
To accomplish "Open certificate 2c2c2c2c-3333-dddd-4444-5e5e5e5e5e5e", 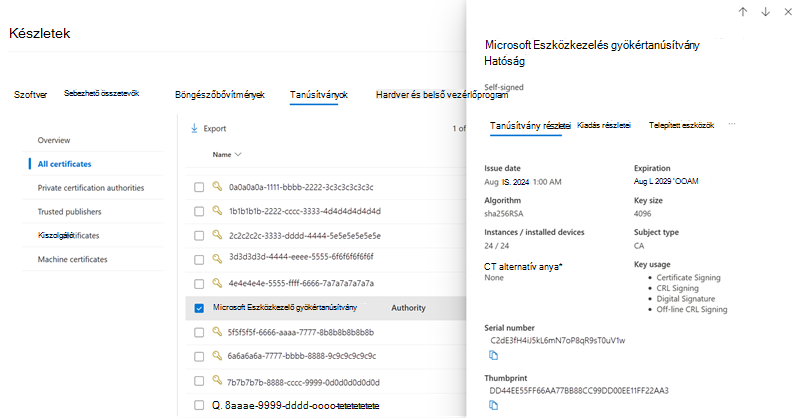I will click(x=305, y=236).
